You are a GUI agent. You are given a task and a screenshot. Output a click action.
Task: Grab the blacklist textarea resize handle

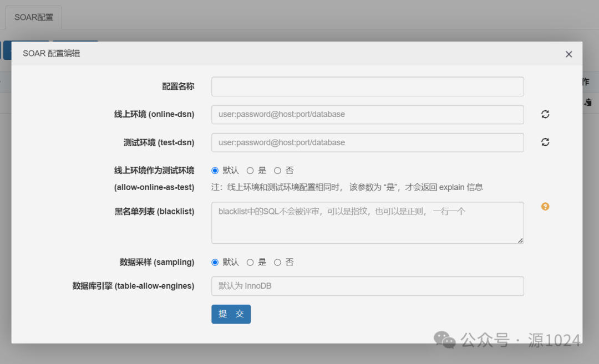tap(520, 240)
